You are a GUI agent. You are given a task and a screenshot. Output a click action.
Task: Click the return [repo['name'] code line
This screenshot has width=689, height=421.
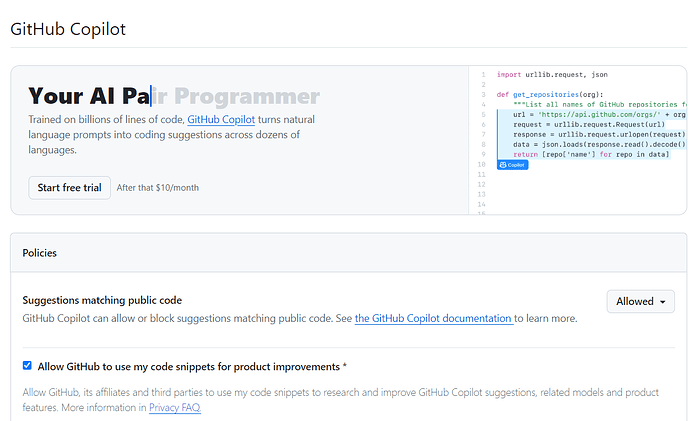[x=591, y=155]
